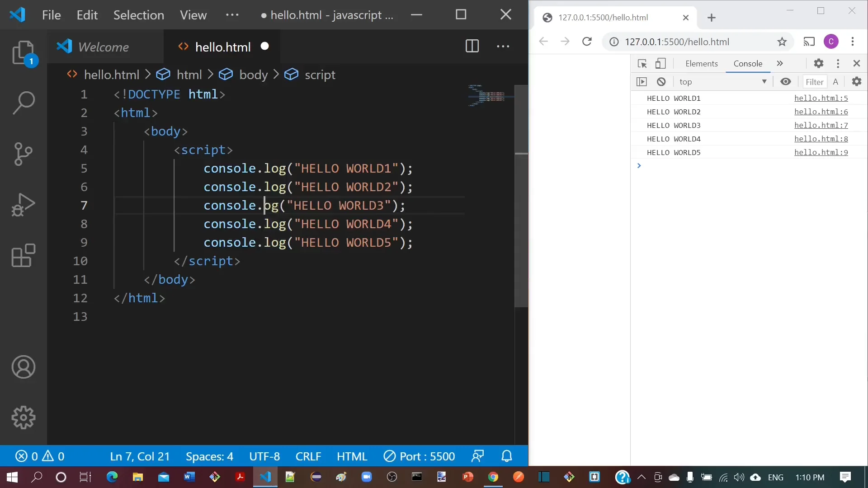Clear the console with the block icon
Viewport: 868px width, 488px height.
(x=661, y=82)
